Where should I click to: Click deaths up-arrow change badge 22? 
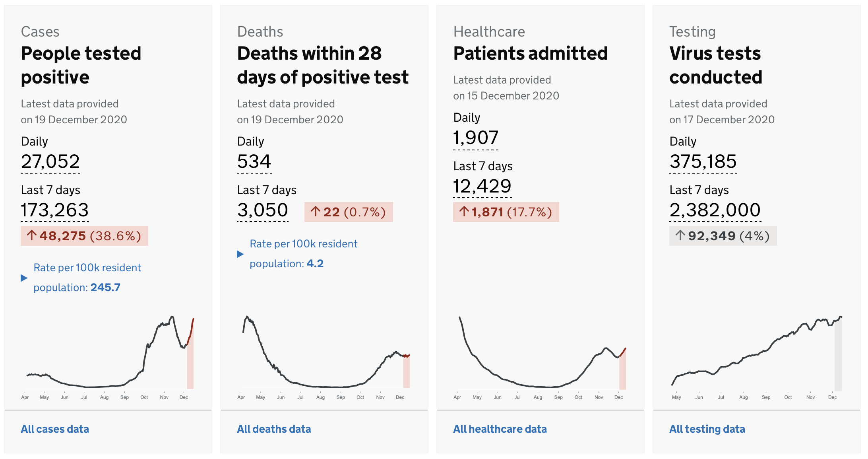[349, 212]
